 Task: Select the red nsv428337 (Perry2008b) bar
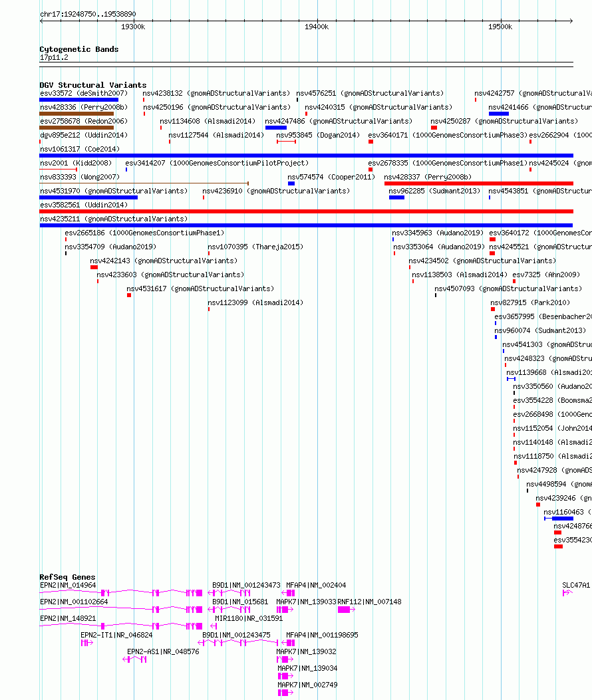point(478,183)
